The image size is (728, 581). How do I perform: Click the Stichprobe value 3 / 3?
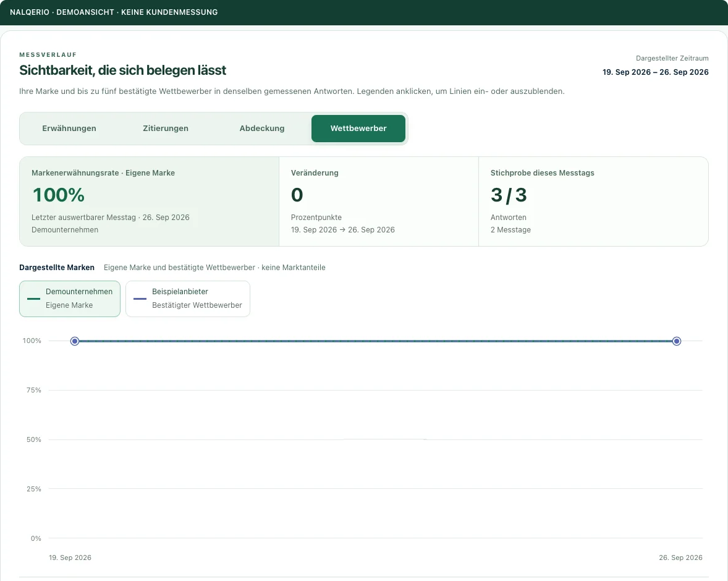[x=509, y=195]
